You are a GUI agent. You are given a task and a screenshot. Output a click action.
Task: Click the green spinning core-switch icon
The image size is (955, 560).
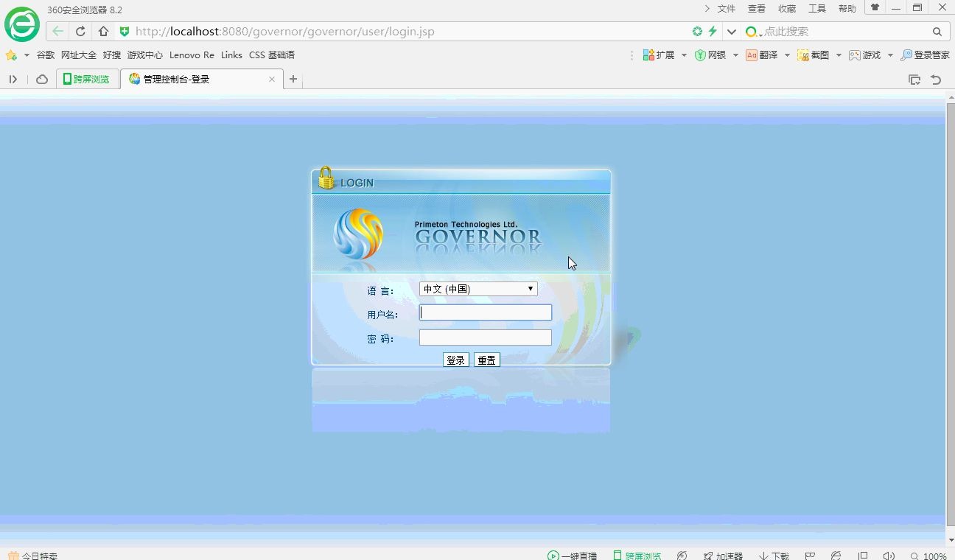tap(697, 32)
